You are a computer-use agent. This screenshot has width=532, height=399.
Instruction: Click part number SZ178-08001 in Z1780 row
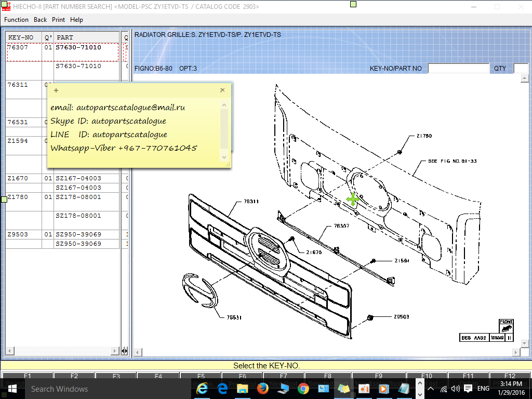(x=78, y=197)
